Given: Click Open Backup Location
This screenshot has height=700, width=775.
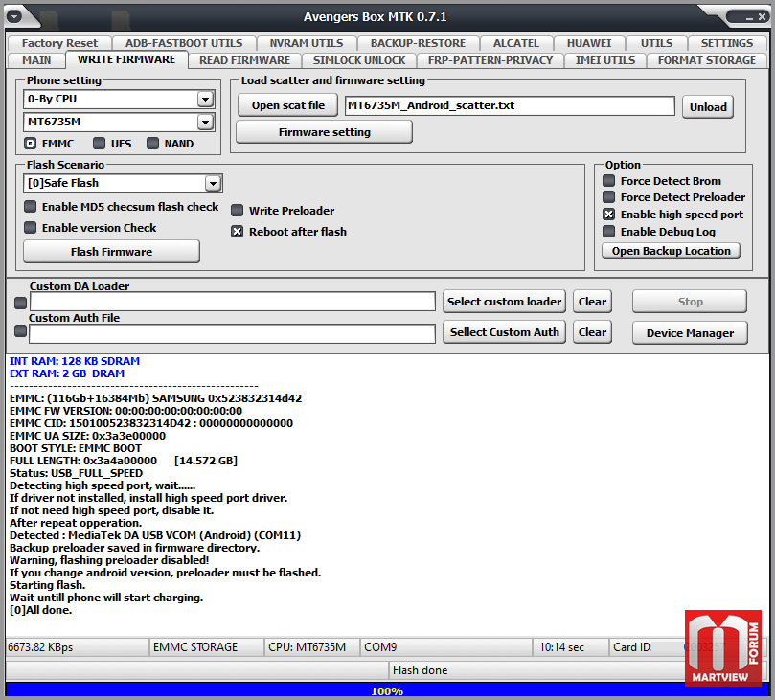Looking at the screenshot, I should pyautogui.click(x=671, y=251).
